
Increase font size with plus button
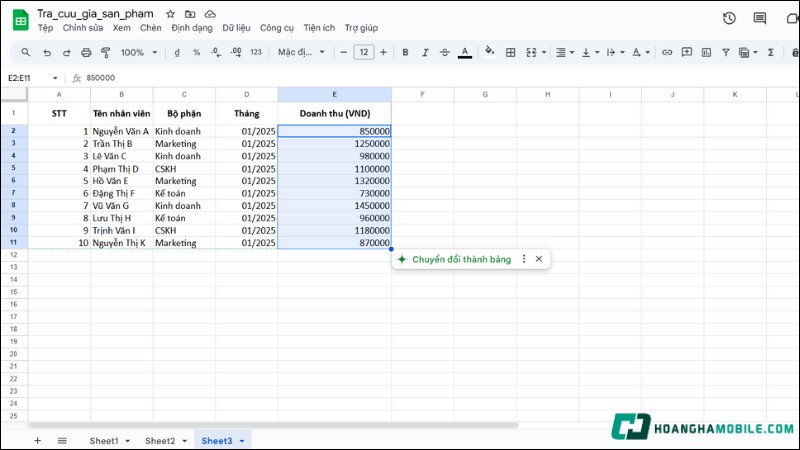point(383,52)
